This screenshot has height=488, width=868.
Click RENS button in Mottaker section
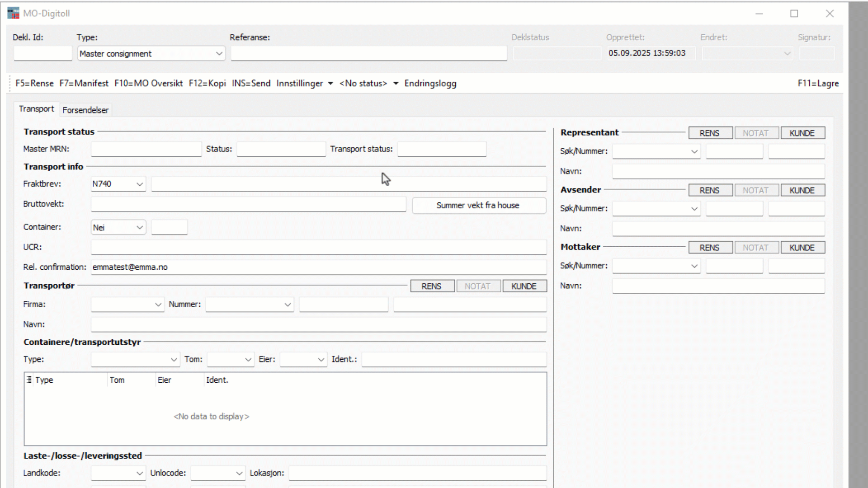pyautogui.click(x=710, y=248)
